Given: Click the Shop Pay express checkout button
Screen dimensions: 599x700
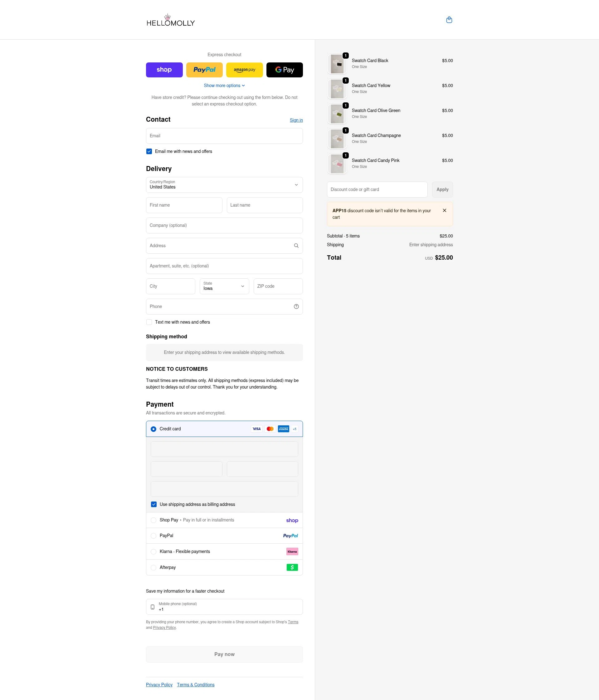Looking at the screenshot, I should coord(164,70).
